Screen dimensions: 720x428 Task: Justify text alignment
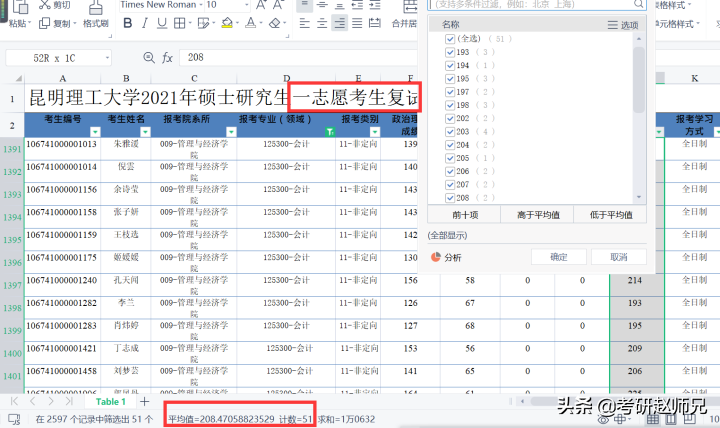[357, 23]
